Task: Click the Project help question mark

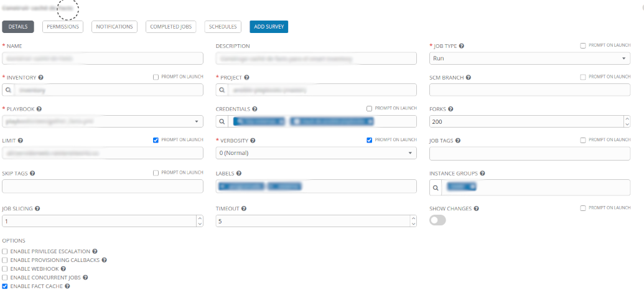Action: coord(247,77)
